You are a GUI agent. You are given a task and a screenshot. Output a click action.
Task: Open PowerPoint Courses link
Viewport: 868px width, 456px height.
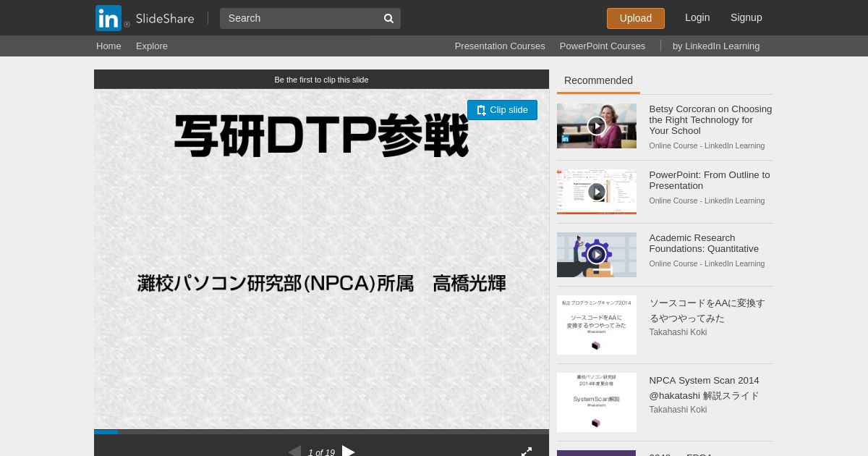(603, 46)
